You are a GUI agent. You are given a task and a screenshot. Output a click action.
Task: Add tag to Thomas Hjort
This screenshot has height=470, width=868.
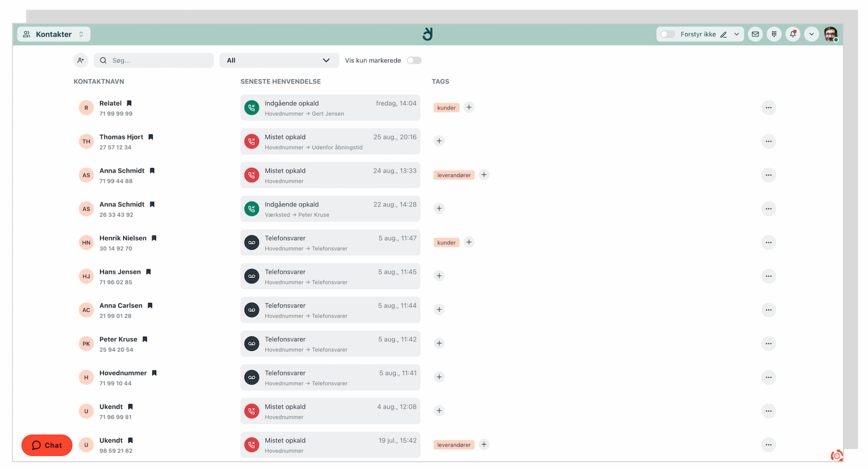click(x=439, y=141)
